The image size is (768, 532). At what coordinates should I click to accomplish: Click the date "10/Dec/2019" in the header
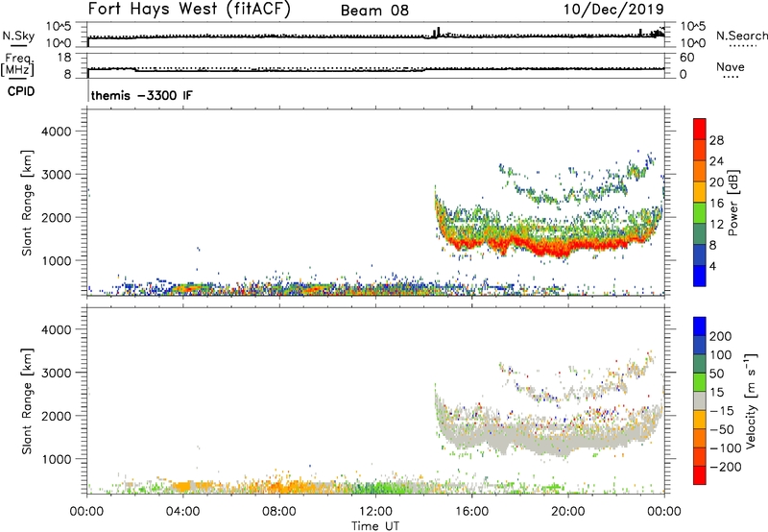click(613, 9)
